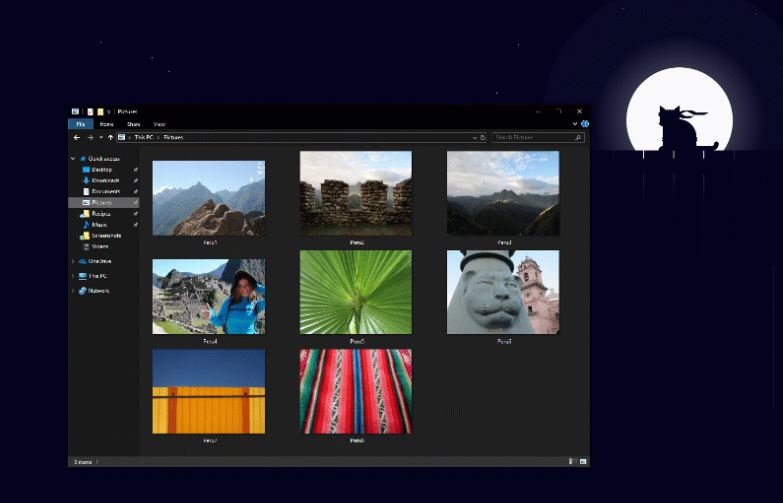The height and width of the screenshot is (503, 783).
Task: Open the Share ribbon tab
Action: click(x=133, y=124)
